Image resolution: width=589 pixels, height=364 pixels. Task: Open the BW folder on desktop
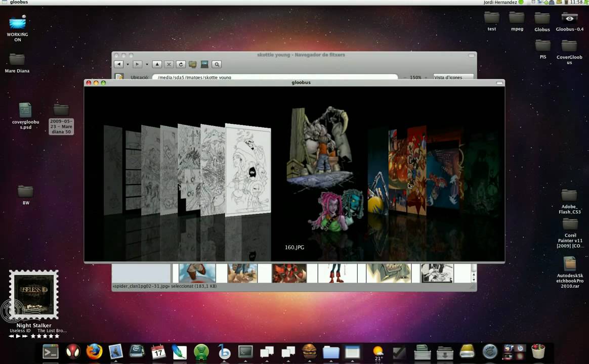tap(25, 195)
